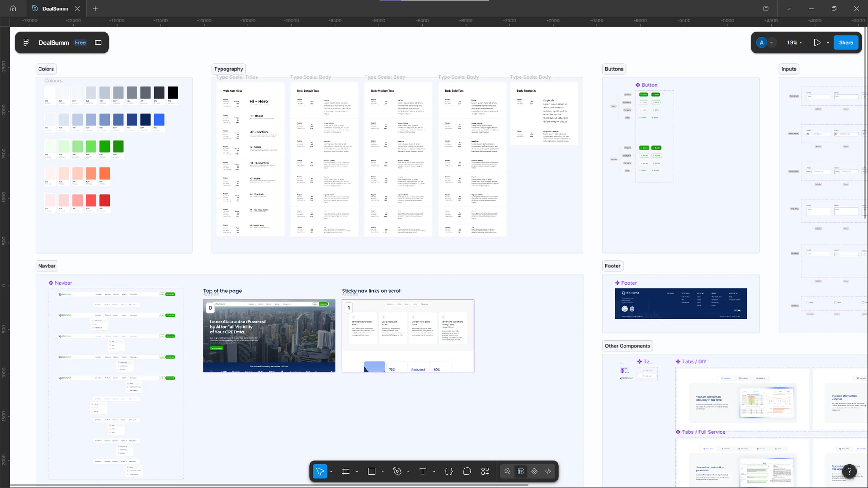
Task: Pick the bright blue 900 swatch
Action: coord(159,120)
